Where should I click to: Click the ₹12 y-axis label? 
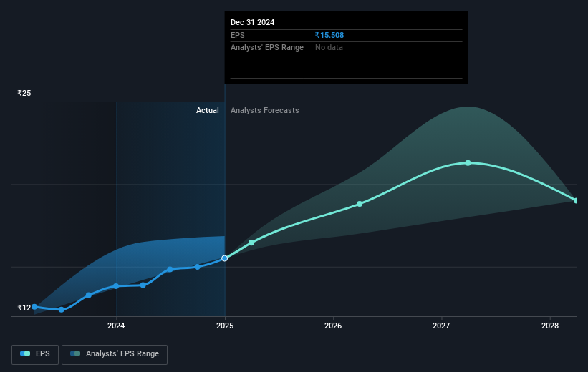[24, 308]
